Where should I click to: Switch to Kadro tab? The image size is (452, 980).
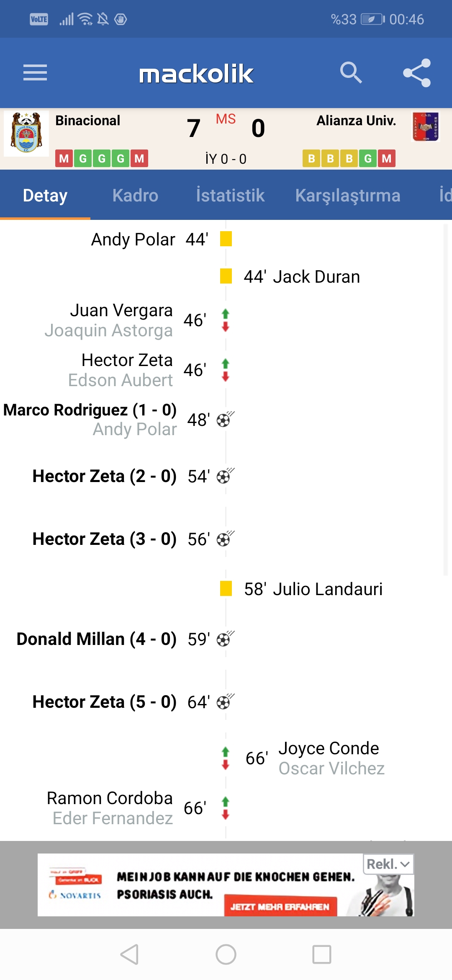(135, 195)
